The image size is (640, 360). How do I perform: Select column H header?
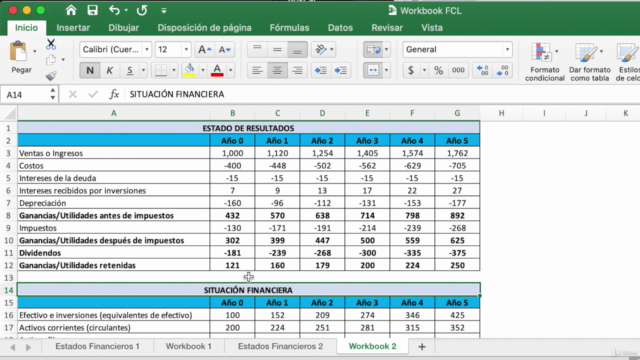point(501,113)
